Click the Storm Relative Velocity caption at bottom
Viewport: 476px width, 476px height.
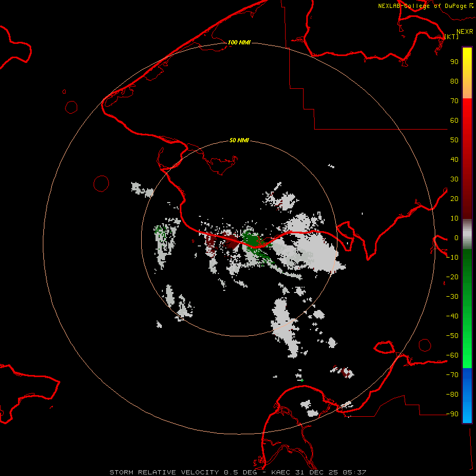238,472
